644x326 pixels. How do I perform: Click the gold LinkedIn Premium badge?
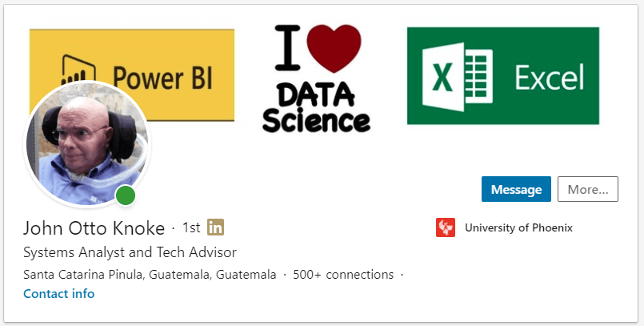pos(215,227)
